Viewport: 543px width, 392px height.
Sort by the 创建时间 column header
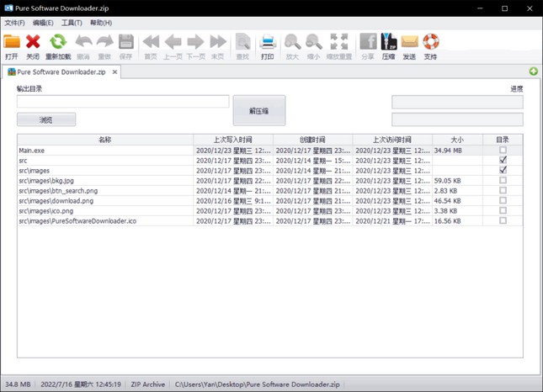[312, 140]
